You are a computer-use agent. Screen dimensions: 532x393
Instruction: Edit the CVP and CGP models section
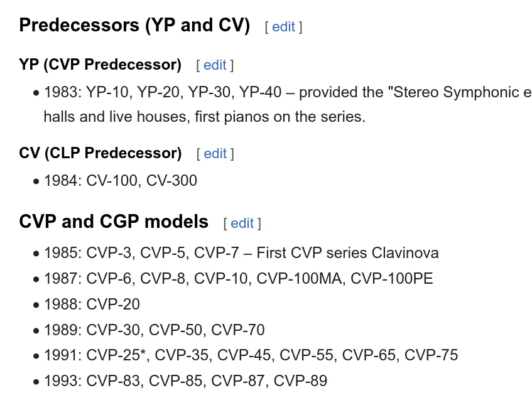click(x=242, y=223)
